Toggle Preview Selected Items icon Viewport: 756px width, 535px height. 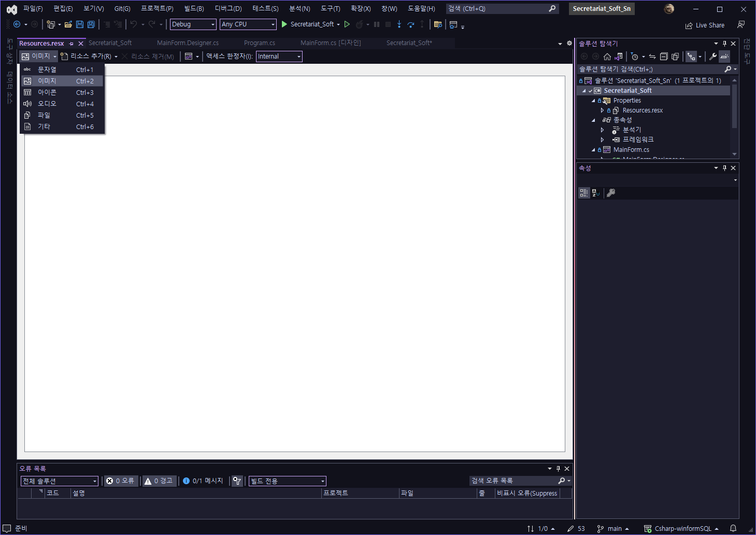coord(724,57)
